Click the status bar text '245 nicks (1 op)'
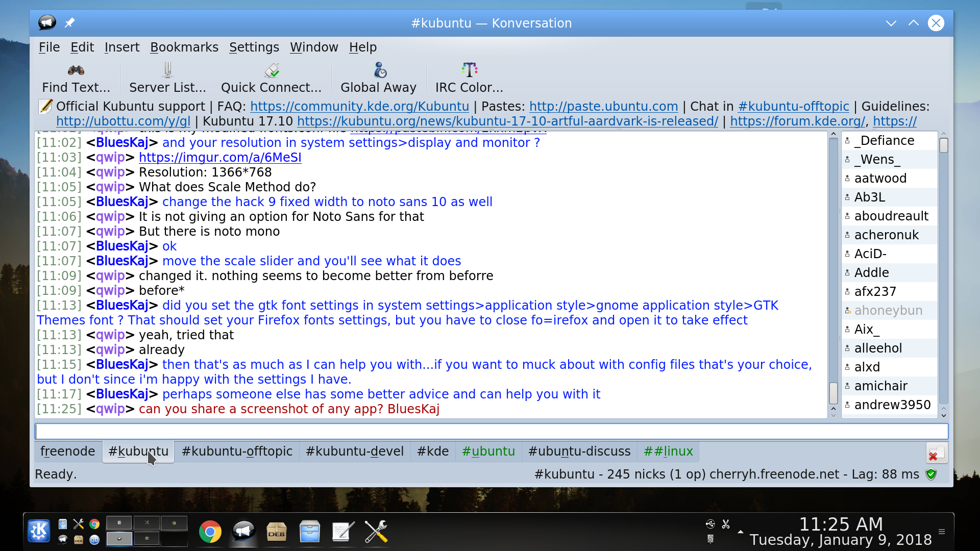 [656, 474]
